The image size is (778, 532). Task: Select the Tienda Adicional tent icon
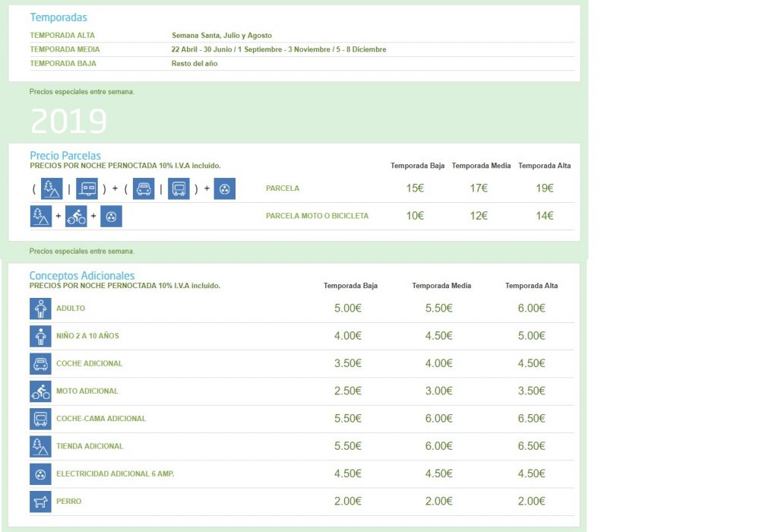pos(40,446)
